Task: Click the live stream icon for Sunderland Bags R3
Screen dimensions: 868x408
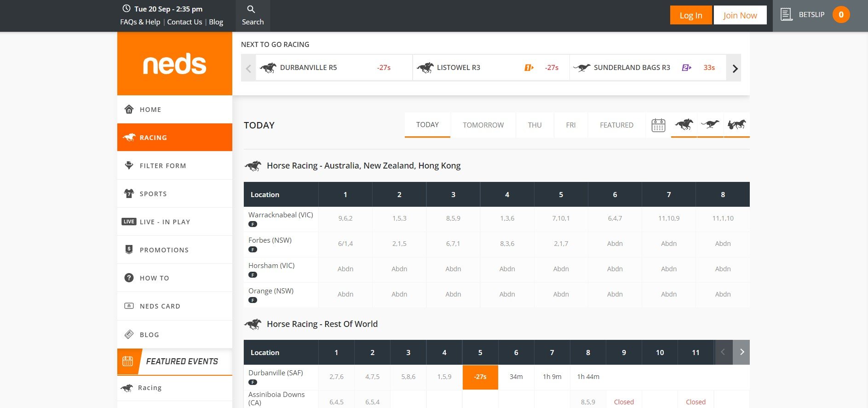Action: point(686,68)
